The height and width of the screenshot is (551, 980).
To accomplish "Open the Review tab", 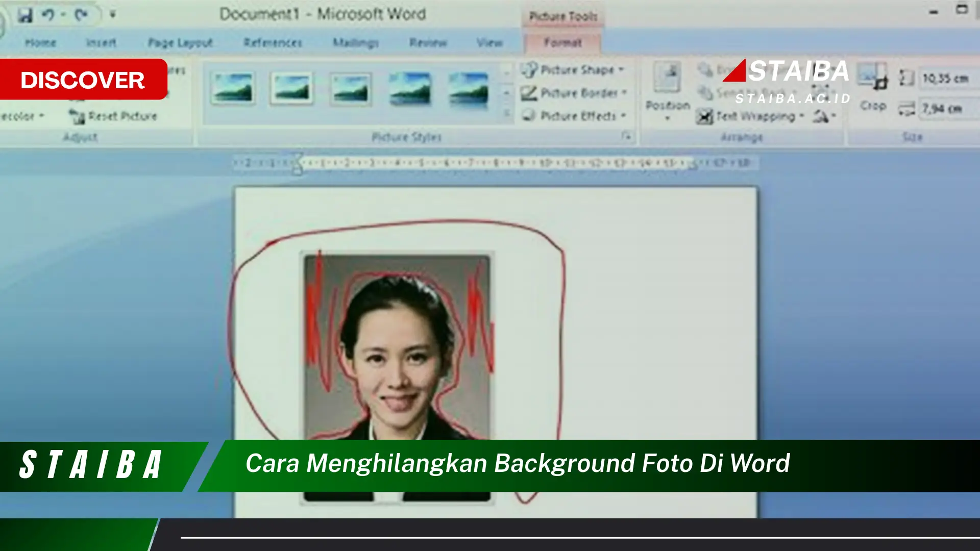I will click(428, 43).
